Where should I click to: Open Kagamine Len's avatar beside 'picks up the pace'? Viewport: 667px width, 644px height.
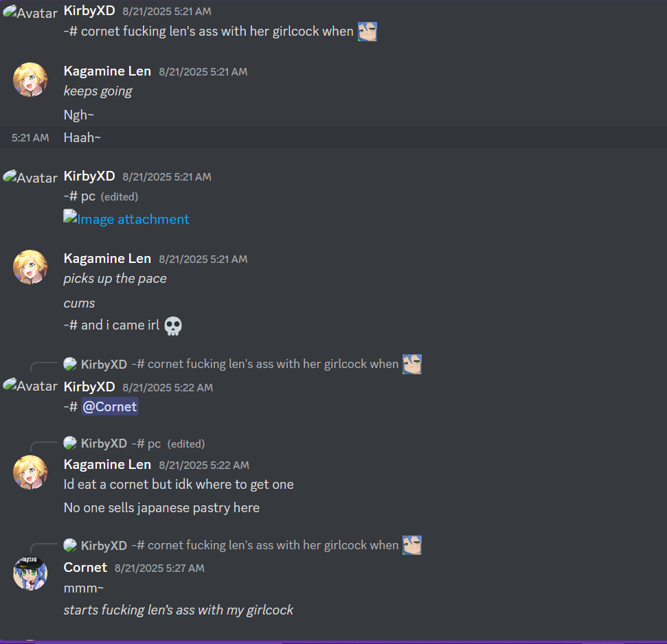(x=30, y=267)
